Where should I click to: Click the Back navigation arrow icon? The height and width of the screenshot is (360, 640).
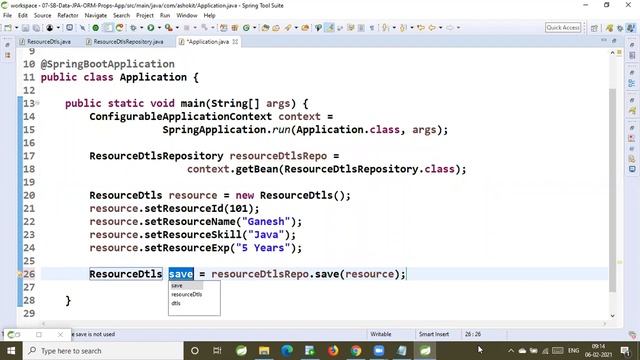[x=432, y=28]
